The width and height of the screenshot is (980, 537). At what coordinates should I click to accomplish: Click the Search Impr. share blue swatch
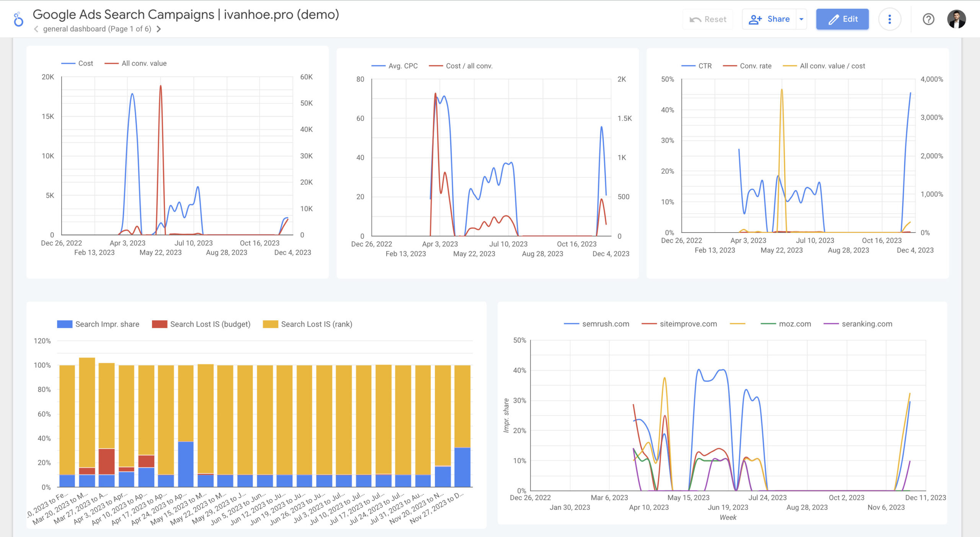[x=64, y=324]
